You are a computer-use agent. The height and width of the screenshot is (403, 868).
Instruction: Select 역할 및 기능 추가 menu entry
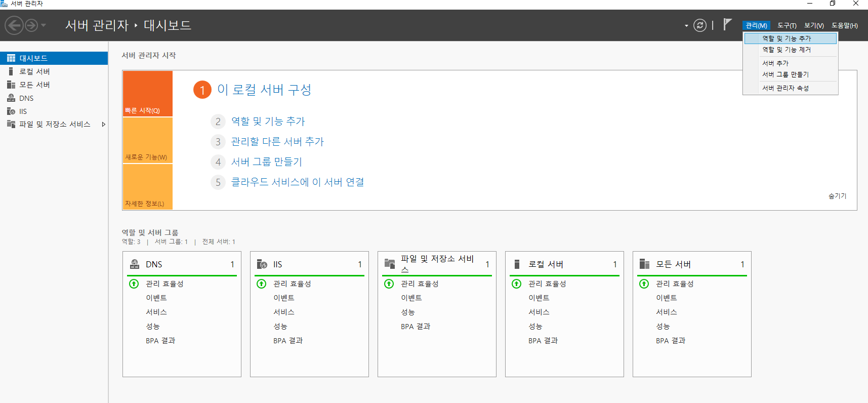pyautogui.click(x=790, y=38)
